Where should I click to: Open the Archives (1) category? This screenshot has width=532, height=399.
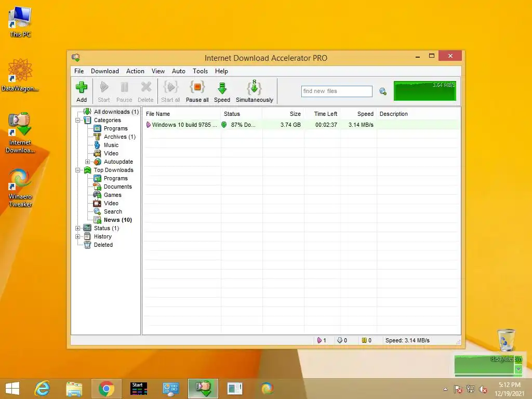click(120, 137)
